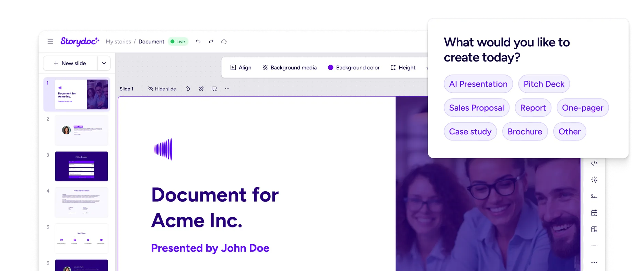
Task: Choose AI Presentation
Action: (478, 84)
